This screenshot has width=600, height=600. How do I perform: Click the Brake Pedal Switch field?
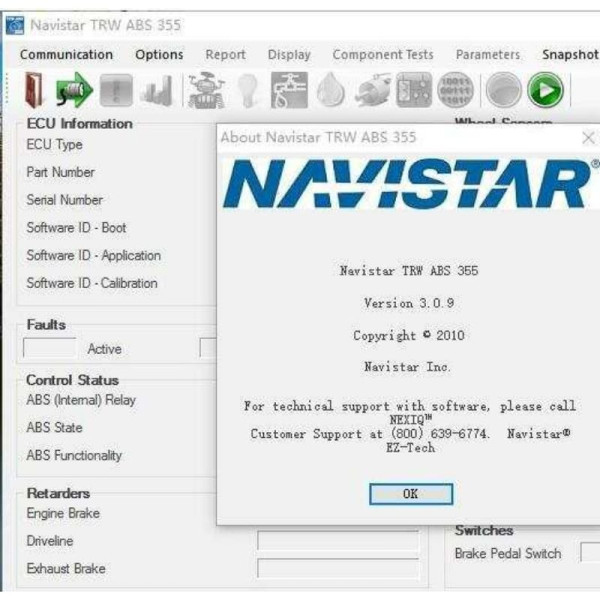click(590, 553)
